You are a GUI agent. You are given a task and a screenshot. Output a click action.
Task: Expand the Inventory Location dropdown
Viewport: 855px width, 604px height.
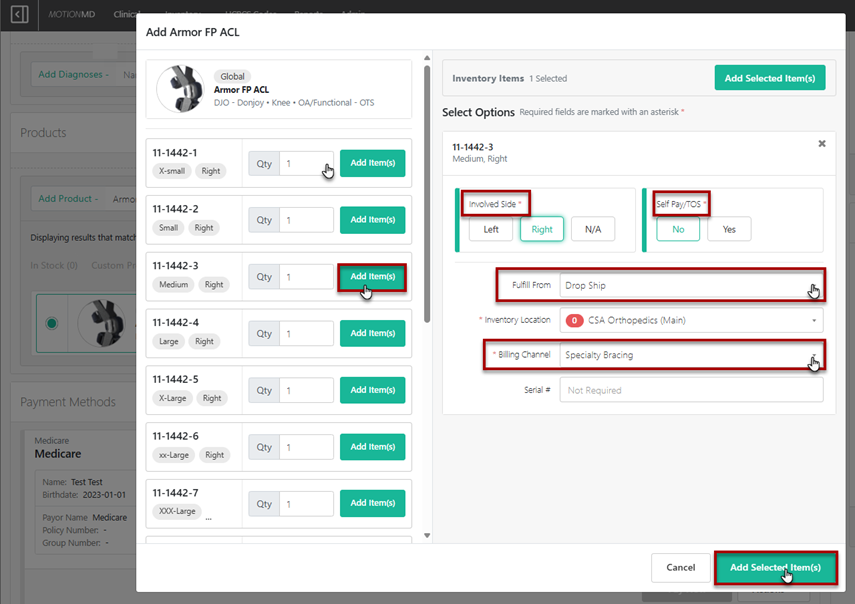point(691,321)
